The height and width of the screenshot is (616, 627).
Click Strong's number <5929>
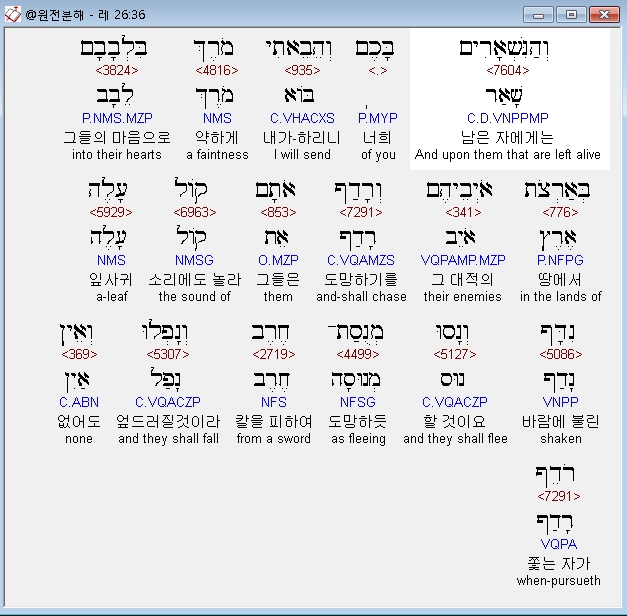[x=111, y=212]
